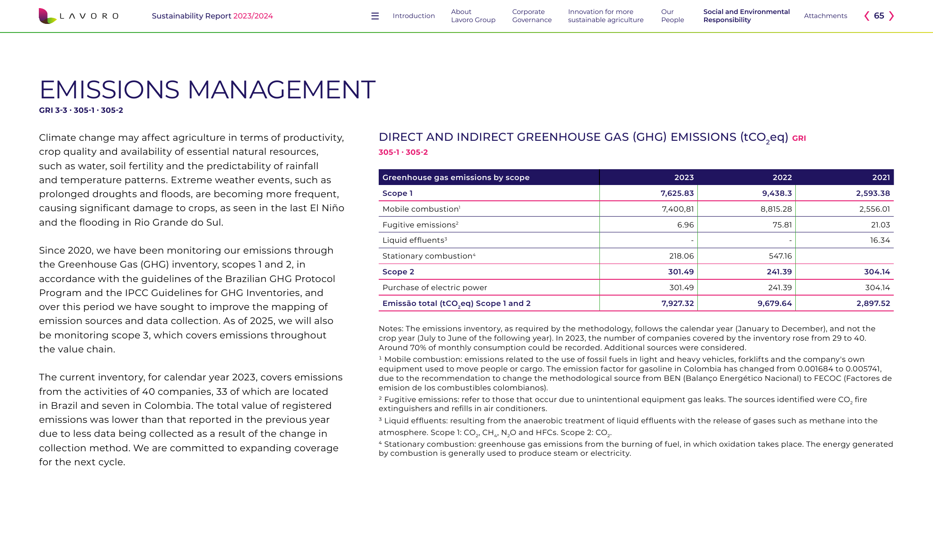Select Fugitive emissions row label
The image size is (933, 560).
point(420,225)
